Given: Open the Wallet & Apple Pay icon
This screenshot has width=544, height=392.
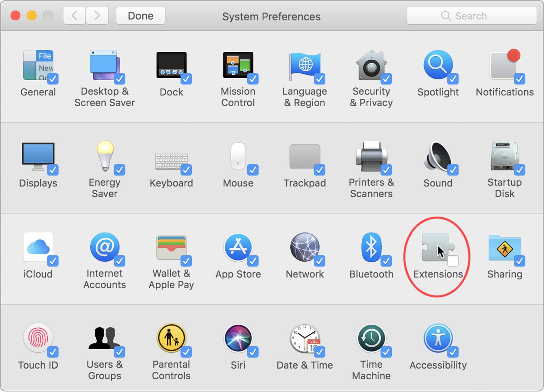Looking at the screenshot, I should pyautogui.click(x=171, y=247).
